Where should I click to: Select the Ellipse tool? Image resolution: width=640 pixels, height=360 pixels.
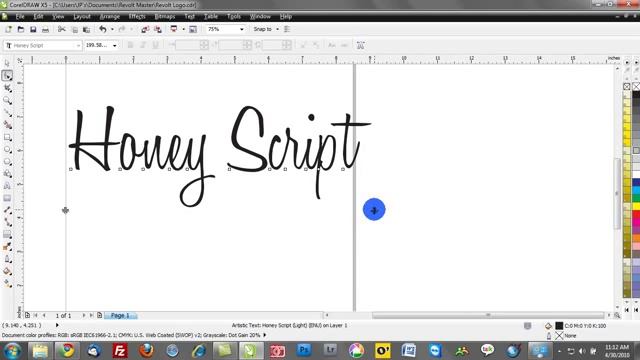click(x=7, y=149)
